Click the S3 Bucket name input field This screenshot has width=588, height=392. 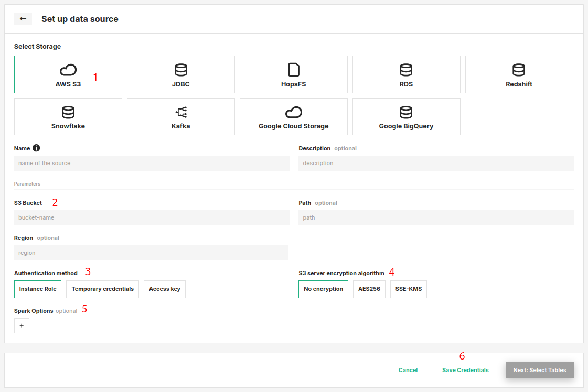pos(152,217)
